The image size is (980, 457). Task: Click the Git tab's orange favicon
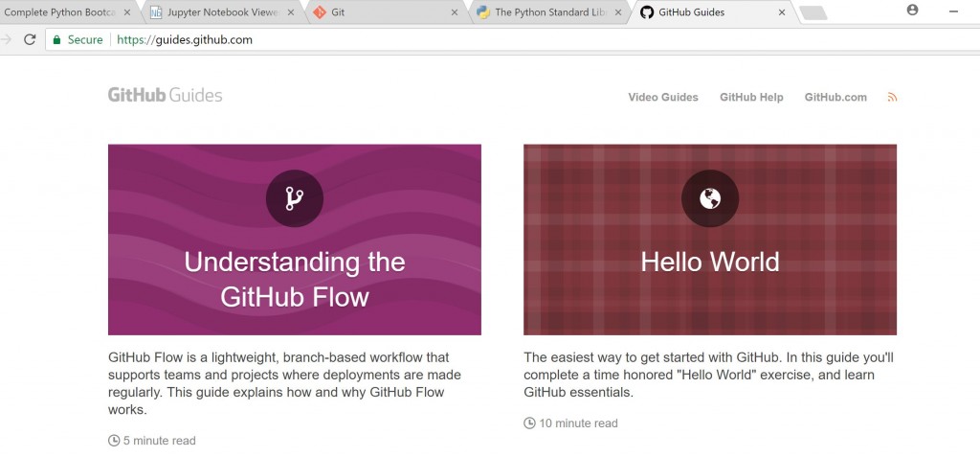tap(320, 12)
